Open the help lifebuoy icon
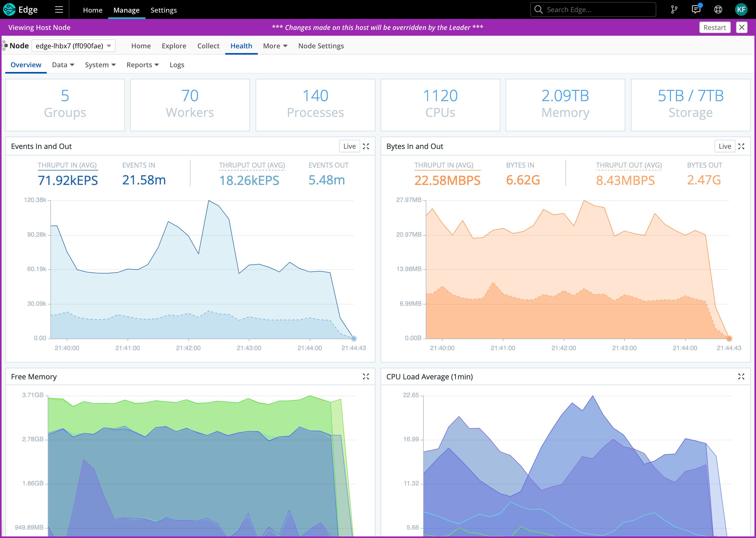This screenshot has width=756, height=538. 718,10
